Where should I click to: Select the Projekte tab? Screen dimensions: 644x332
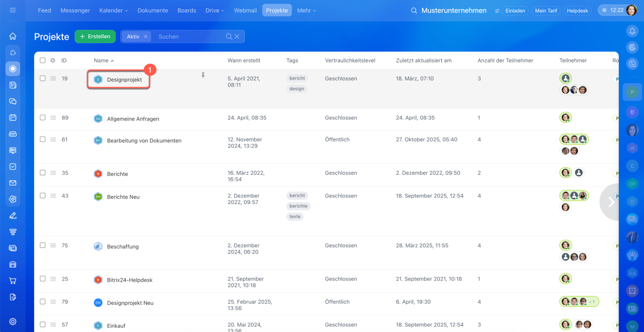(x=277, y=10)
